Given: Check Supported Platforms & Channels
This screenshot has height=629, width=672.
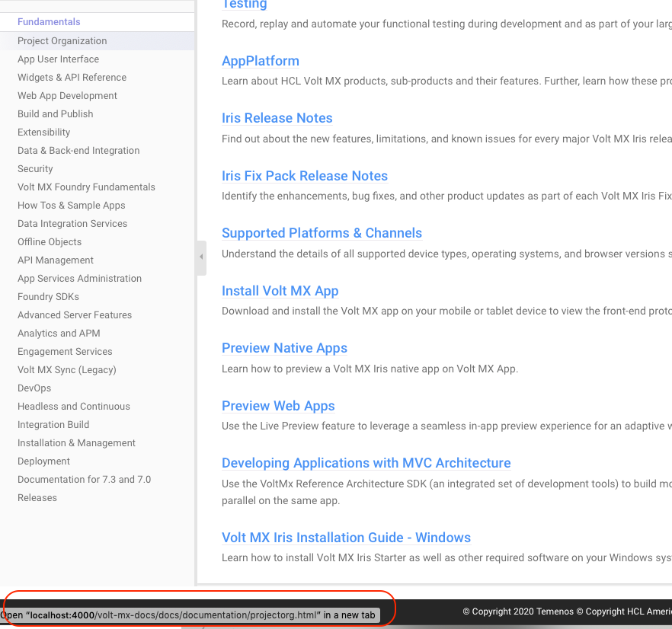Looking at the screenshot, I should click(322, 233).
